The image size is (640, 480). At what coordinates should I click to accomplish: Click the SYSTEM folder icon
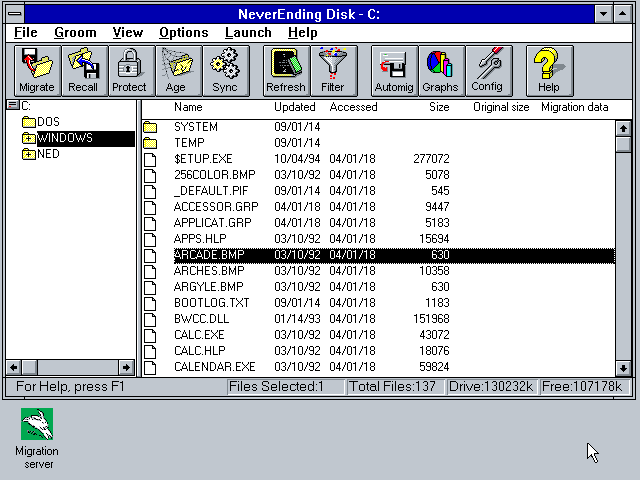(150, 127)
